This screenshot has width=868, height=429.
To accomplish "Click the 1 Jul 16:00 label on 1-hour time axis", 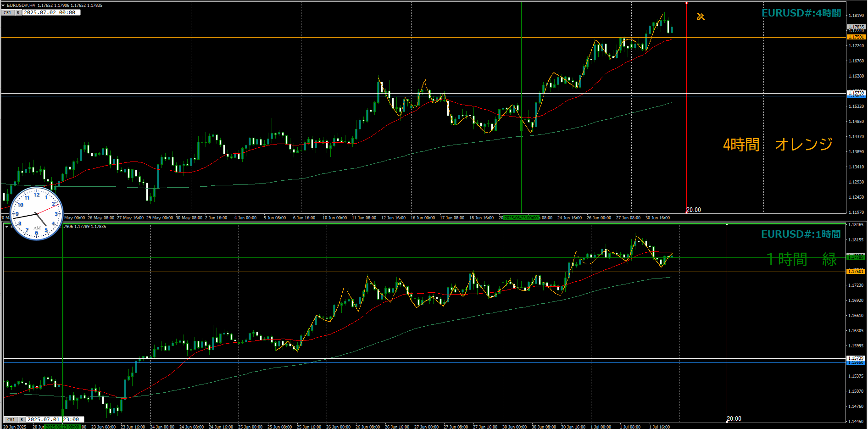I will point(659,427).
